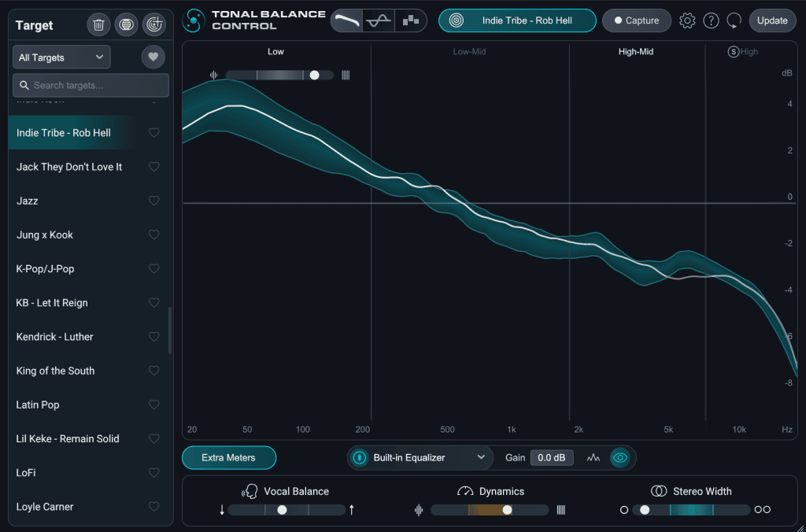Click the spectrum analyzer icon
Viewport: 806px width, 532px height.
[x=593, y=457]
